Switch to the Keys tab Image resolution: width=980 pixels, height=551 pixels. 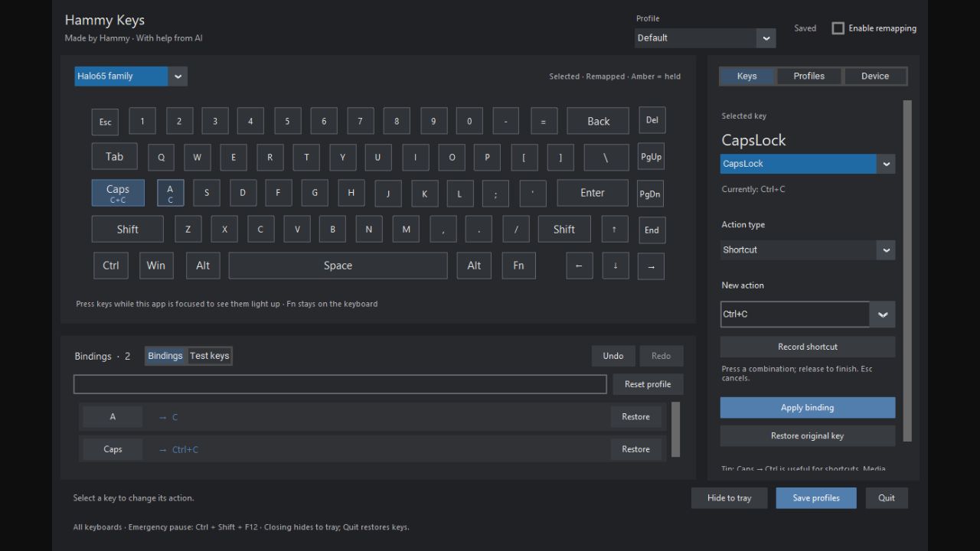click(x=747, y=76)
